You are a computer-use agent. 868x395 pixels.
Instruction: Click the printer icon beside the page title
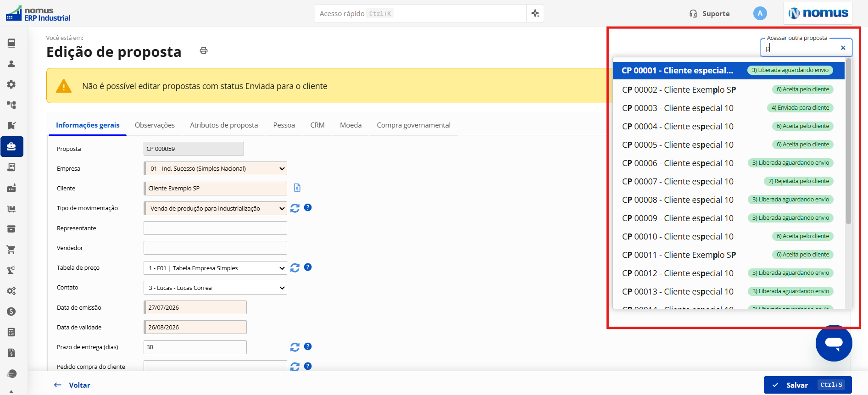tap(204, 50)
